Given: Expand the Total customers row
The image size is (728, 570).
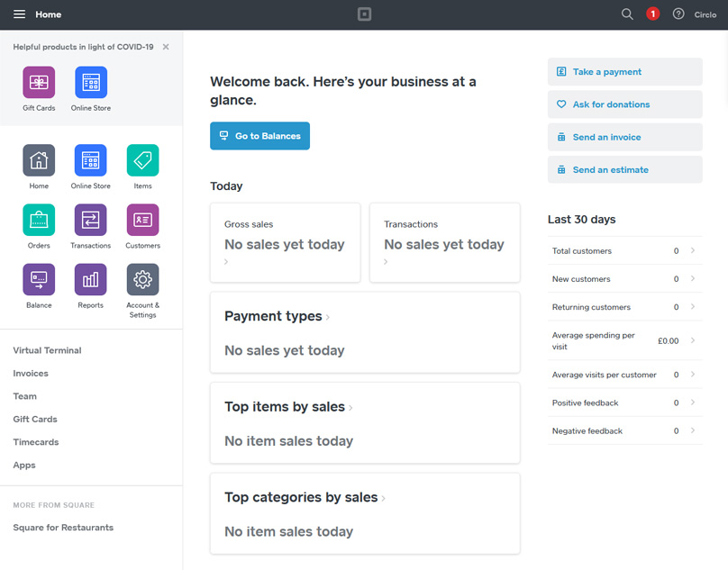Looking at the screenshot, I should coord(624,251).
